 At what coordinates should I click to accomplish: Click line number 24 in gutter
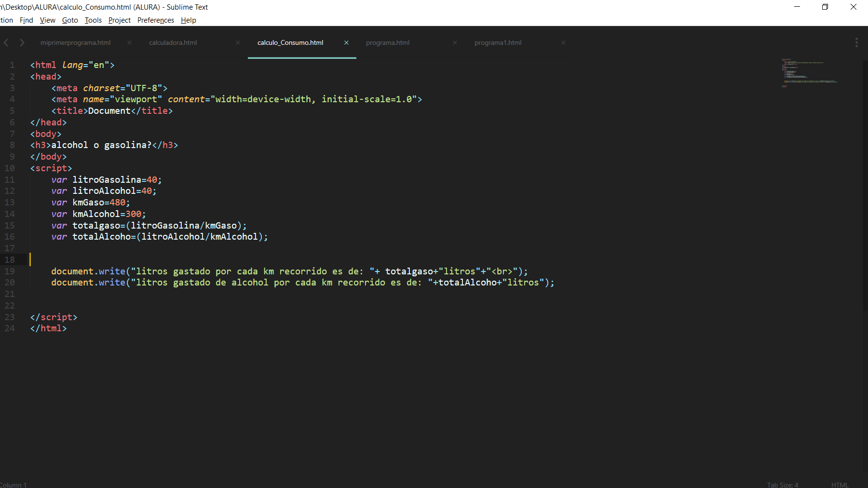[10, 328]
